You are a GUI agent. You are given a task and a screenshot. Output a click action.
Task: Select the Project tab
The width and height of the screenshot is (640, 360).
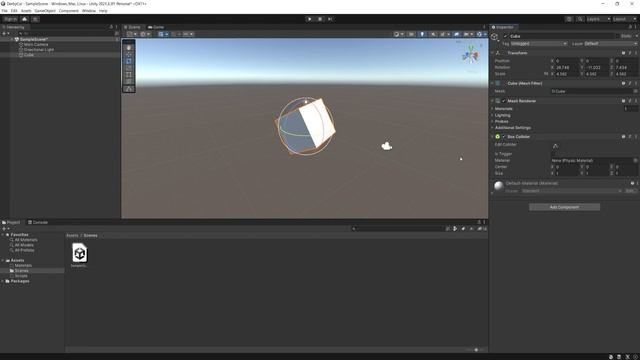11,222
